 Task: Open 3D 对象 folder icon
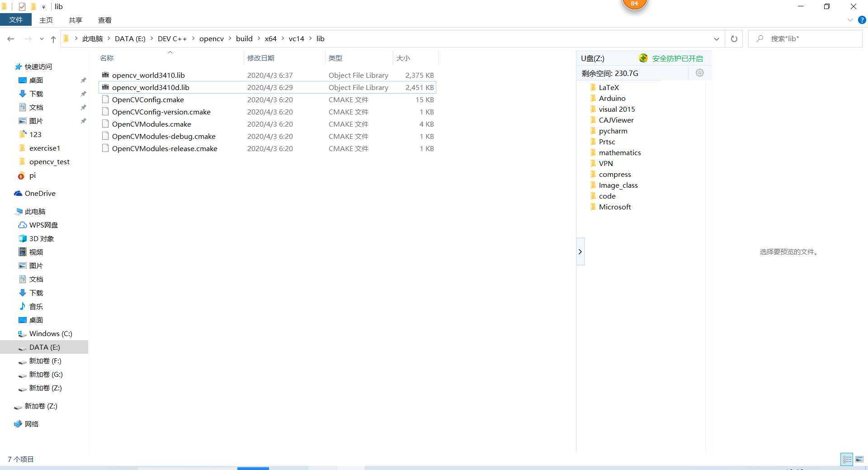[22, 238]
